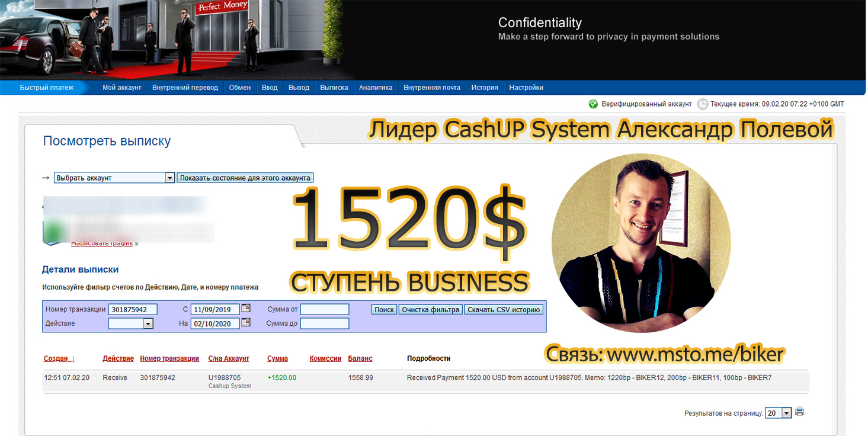Click the Посмотреть выписку heading

[107, 142]
